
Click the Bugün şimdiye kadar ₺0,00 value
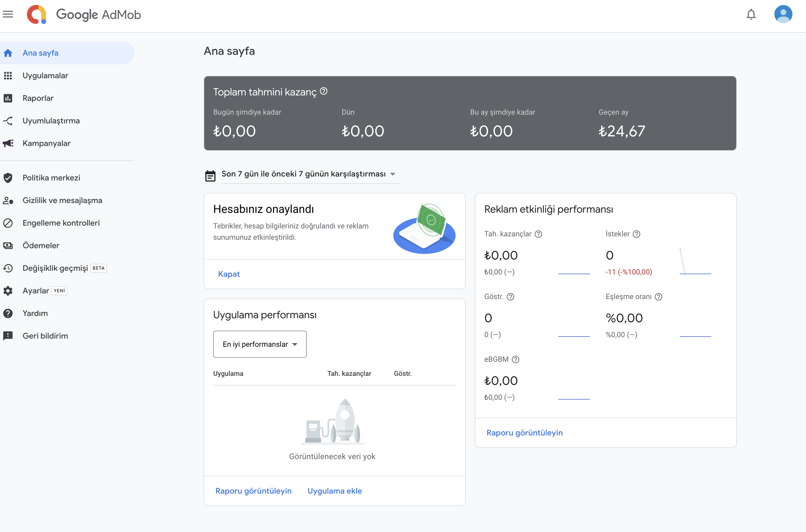234,131
